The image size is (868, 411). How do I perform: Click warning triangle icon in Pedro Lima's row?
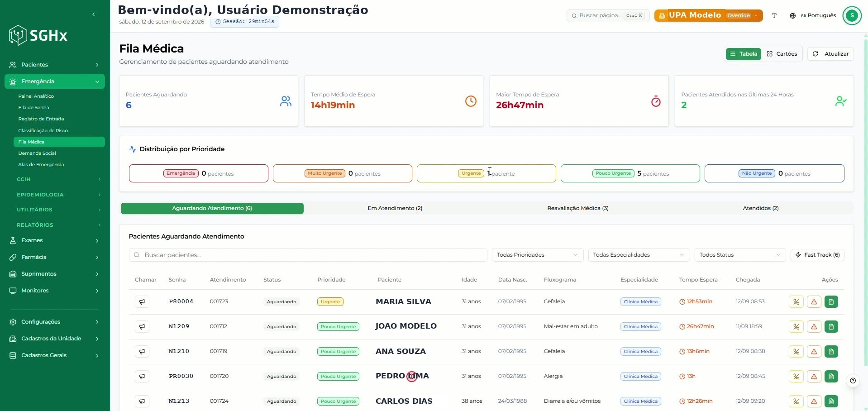814,377
